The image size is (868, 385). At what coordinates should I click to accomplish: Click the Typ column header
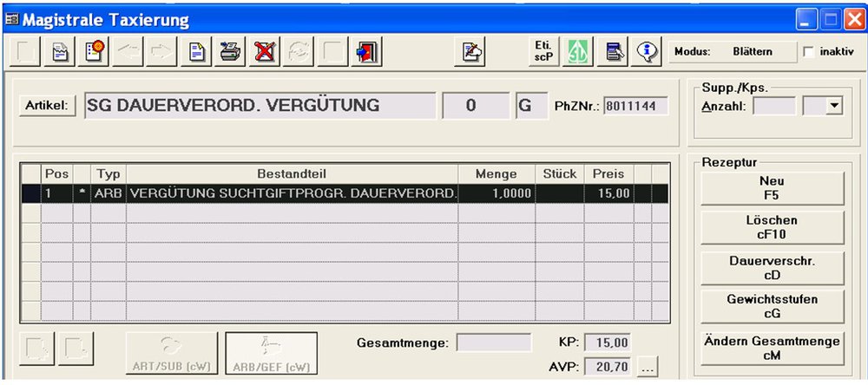[108, 173]
